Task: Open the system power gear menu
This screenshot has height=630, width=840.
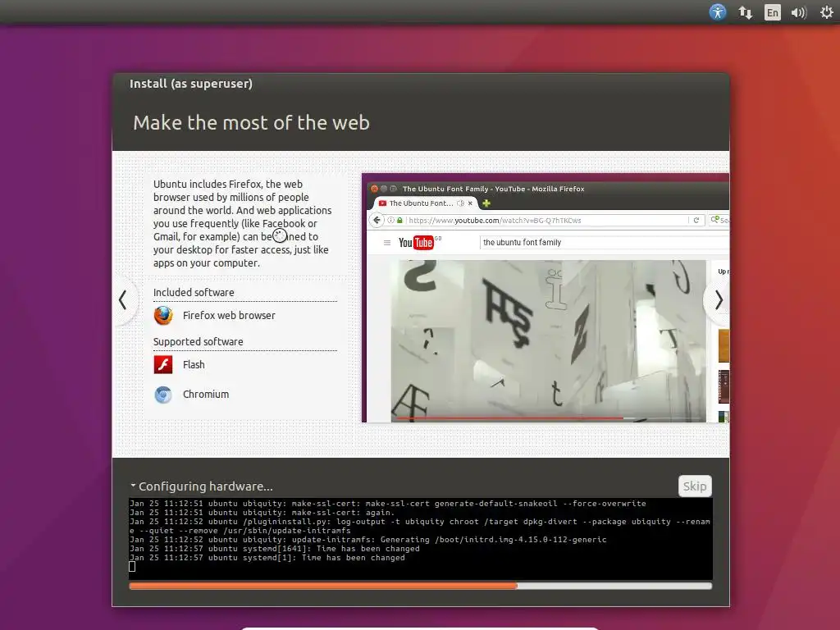Action: [827, 12]
